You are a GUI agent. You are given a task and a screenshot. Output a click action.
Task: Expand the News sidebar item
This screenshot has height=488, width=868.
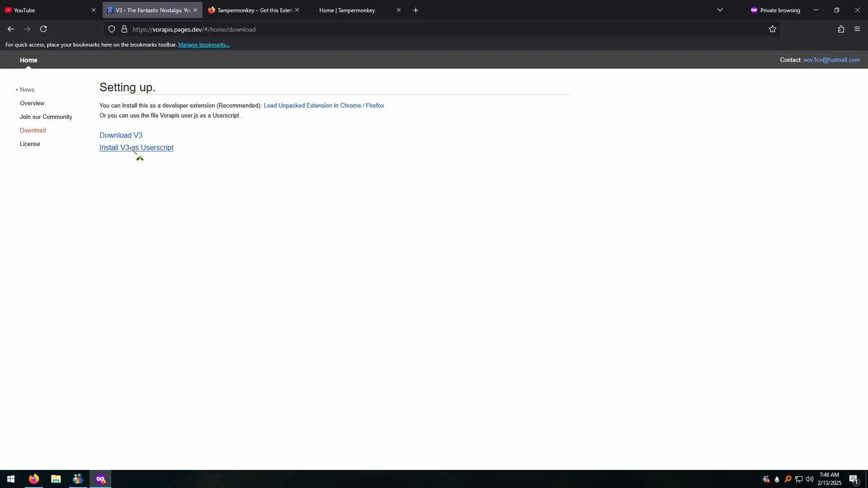point(27,89)
